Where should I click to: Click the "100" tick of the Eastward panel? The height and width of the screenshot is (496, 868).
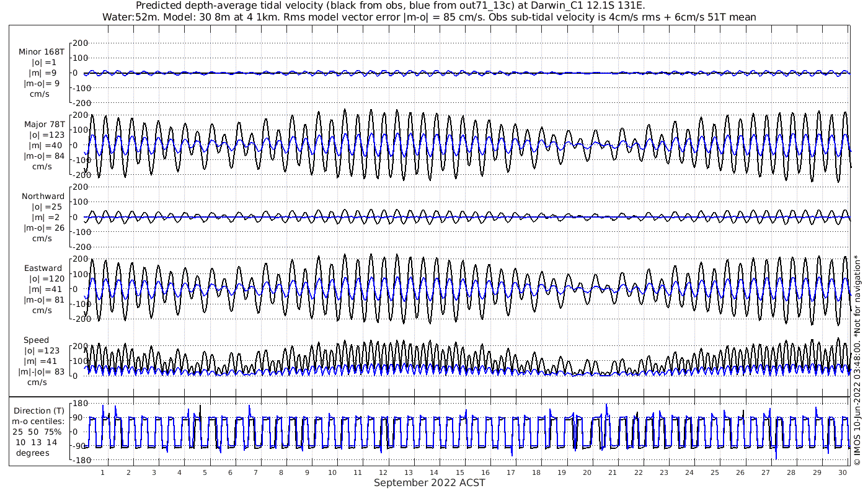click(80, 274)
